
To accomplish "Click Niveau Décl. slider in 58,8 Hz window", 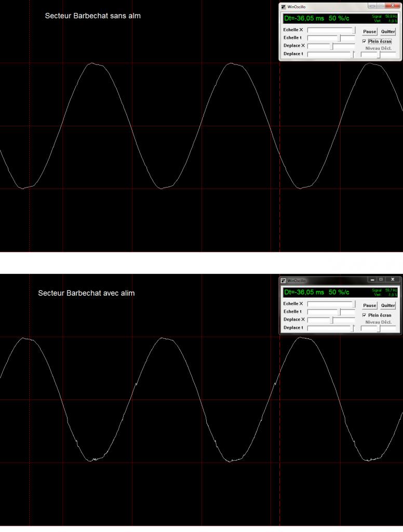I will coord(379,54).
